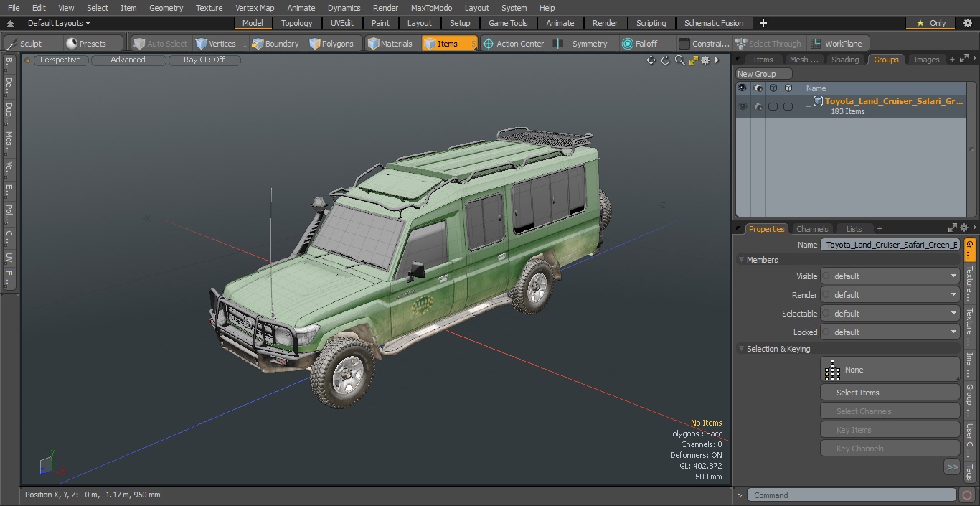Screen dimensions: 980x506
Task: Switch to the Shading panel tab
Action: tap(844, 60)
